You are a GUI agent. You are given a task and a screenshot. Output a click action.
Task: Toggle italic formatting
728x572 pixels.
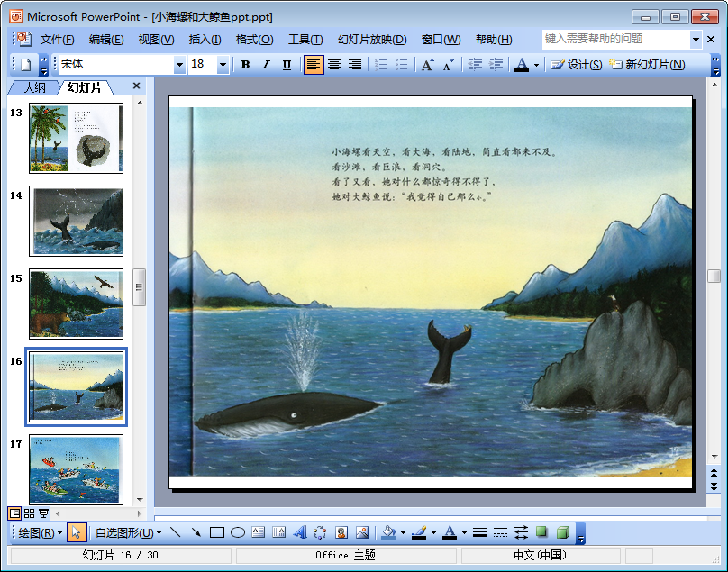pos(266,65)
